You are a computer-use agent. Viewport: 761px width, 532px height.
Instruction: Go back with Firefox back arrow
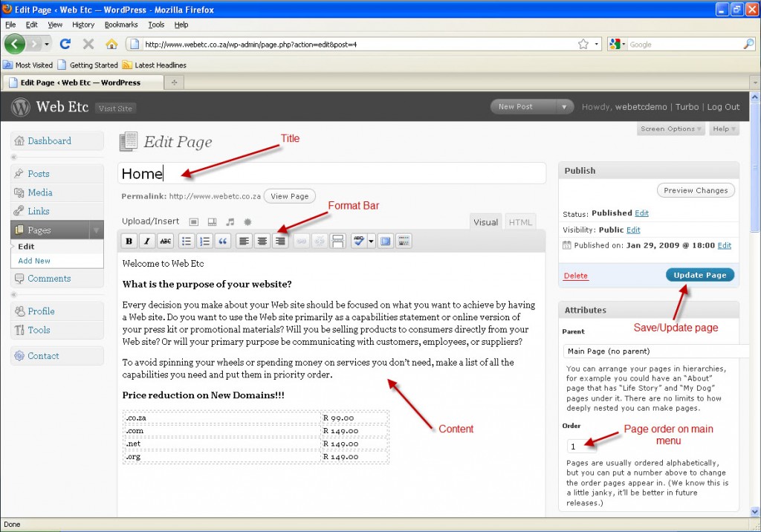[15, 44]
